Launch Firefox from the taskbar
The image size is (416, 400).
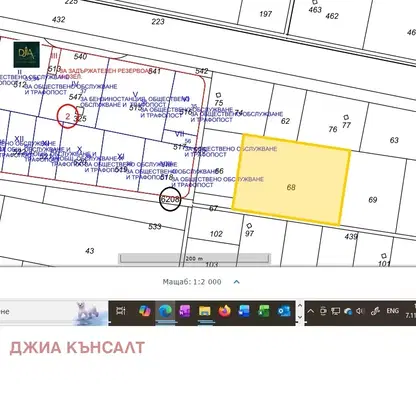[x=225, y=311]
